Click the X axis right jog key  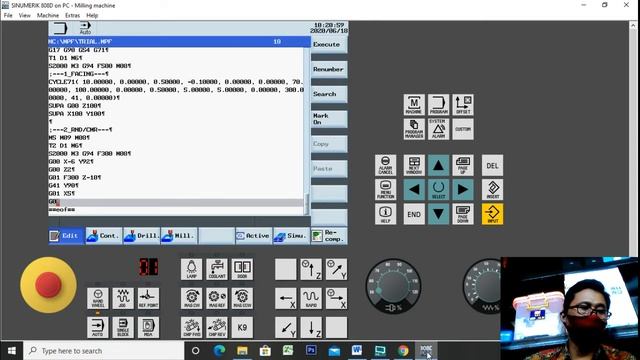click(336, 298)
